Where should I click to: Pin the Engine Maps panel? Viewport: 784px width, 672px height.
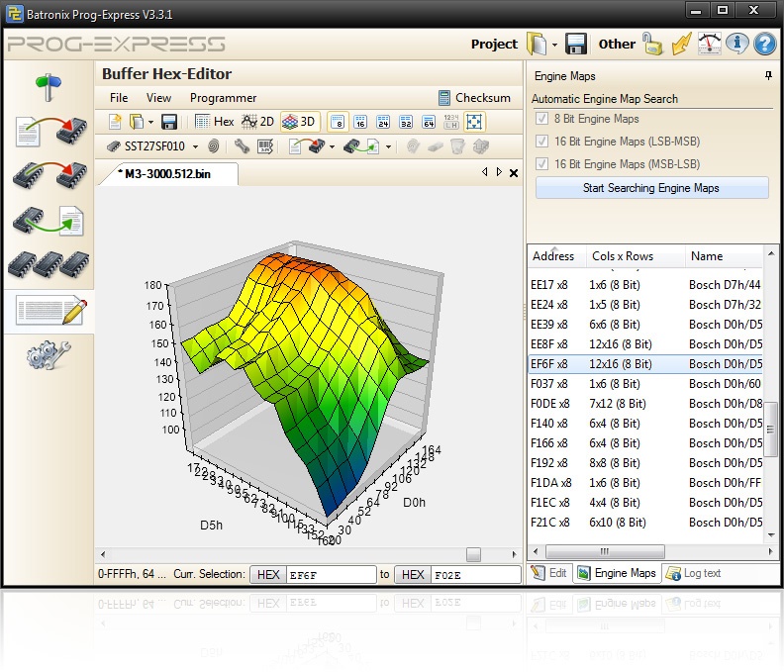tap(768, 76)
